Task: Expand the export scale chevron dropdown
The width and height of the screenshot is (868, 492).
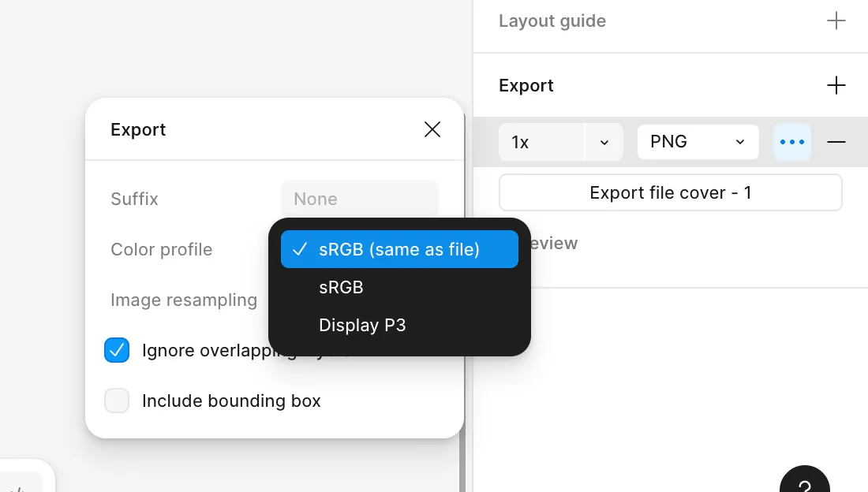Action: click(x=604, y=142)
